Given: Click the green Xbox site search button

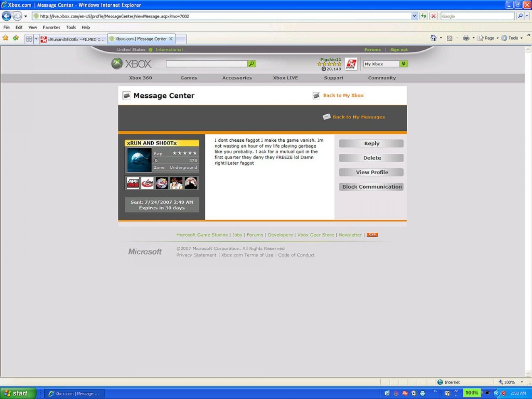Looking at the screenshot, I should pyautogui.click(x=252, y=64).
